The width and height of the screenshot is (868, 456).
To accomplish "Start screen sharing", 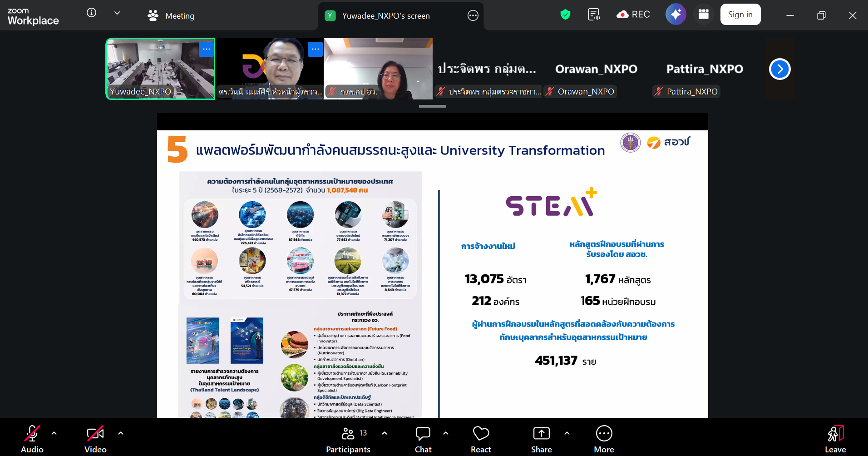I will click(x=541, y=437).
